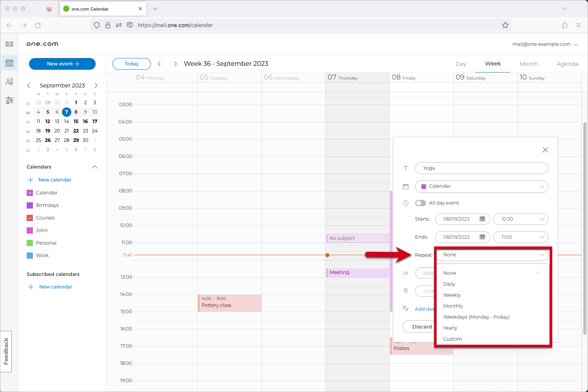Click the Today button

pos(131,64)
